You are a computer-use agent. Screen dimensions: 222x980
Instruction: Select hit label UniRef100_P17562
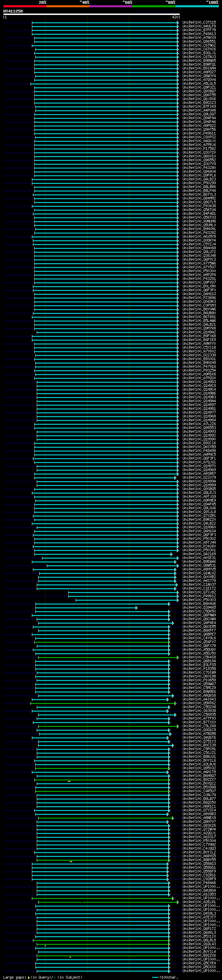199,148
